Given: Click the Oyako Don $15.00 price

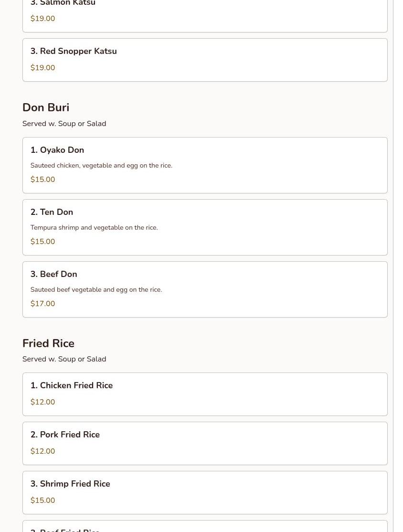Looking at the screenshot, I should [x=43, y=179].
